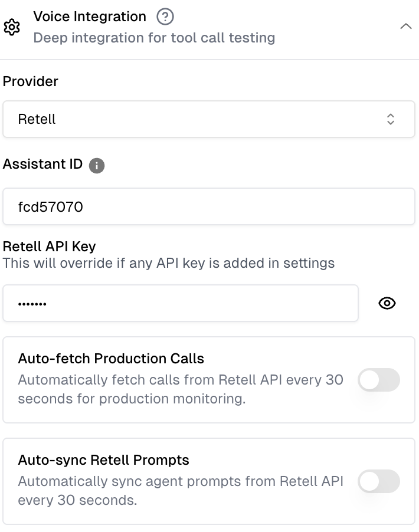Click the Retell API Key label

[x=50, y=247]
